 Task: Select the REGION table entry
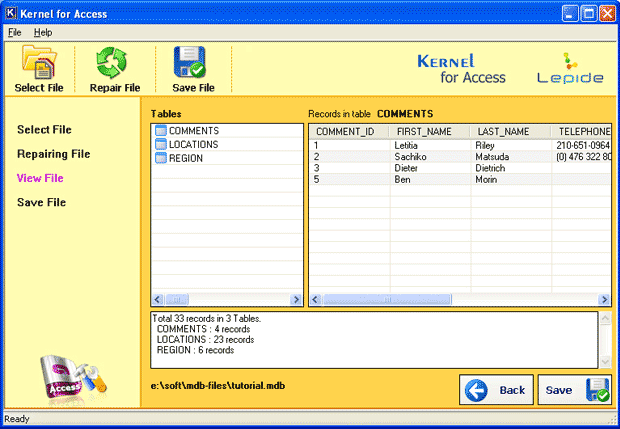pos(185,158)
